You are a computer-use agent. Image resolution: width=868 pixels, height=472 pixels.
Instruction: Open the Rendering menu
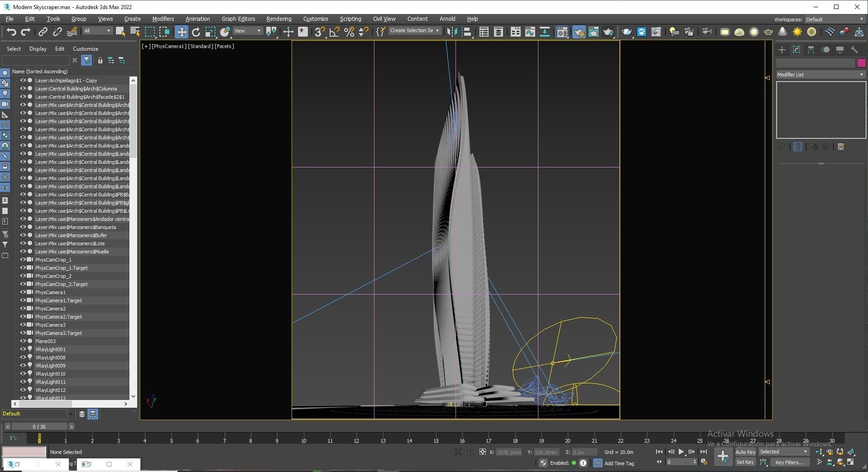(x=279, y=19)
